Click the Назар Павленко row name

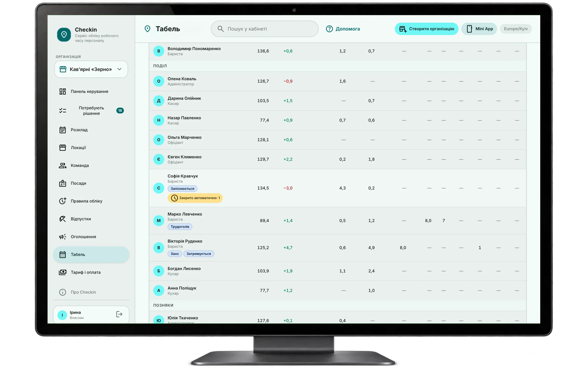tap(184, 118)
